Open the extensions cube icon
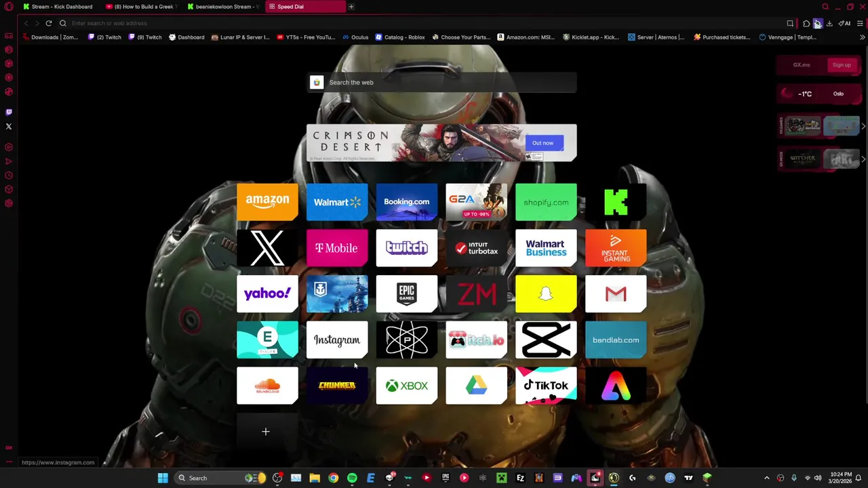868x488 pixels. 806,23
